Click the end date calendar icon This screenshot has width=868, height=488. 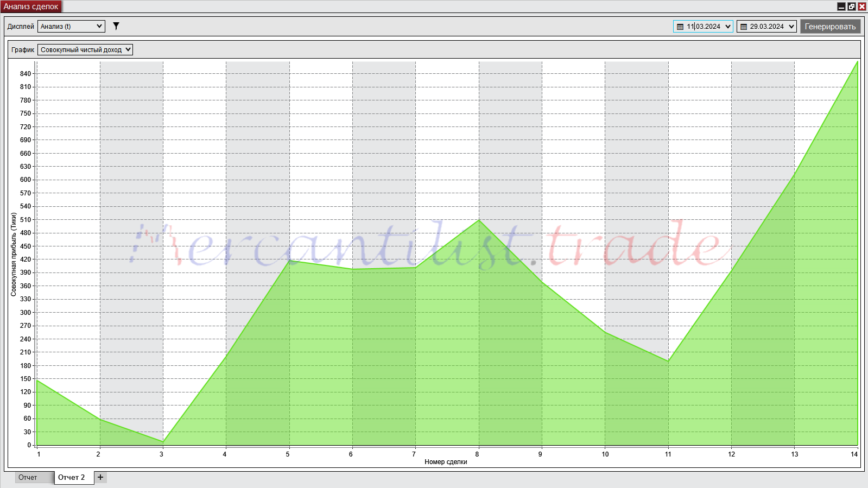744,27
